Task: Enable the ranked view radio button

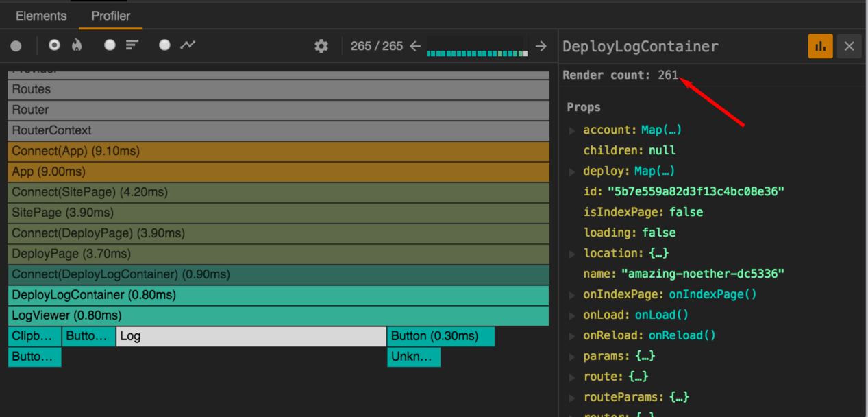Action: tap(110, 45)
